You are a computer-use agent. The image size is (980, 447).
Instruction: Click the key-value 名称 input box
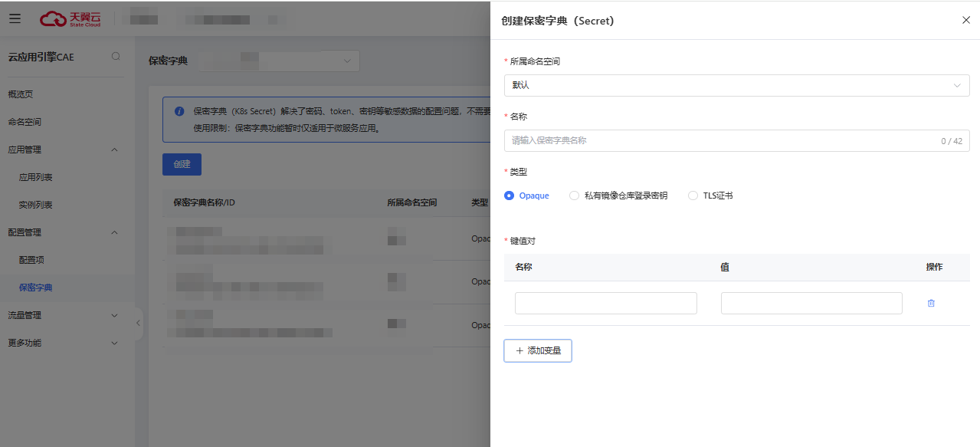[606, 303]
